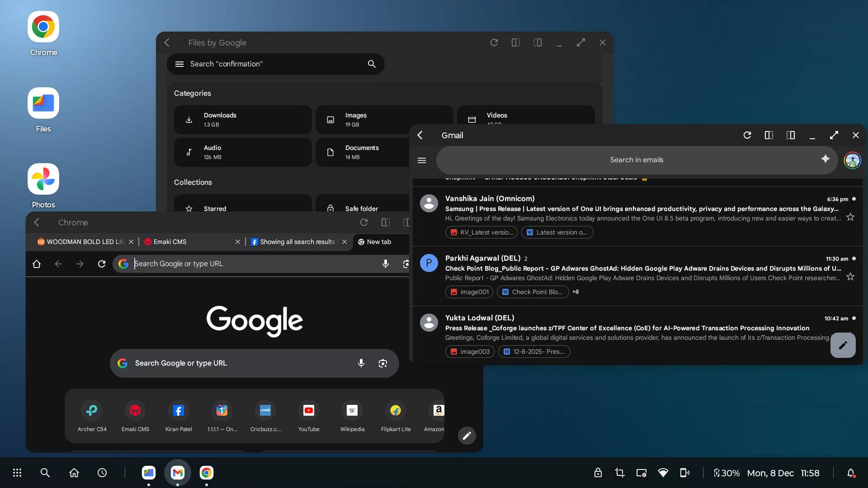This screenshot has height=488, width=868.
Task: Open the Files by Google menu drawer
Action: (x=179, y=64)
